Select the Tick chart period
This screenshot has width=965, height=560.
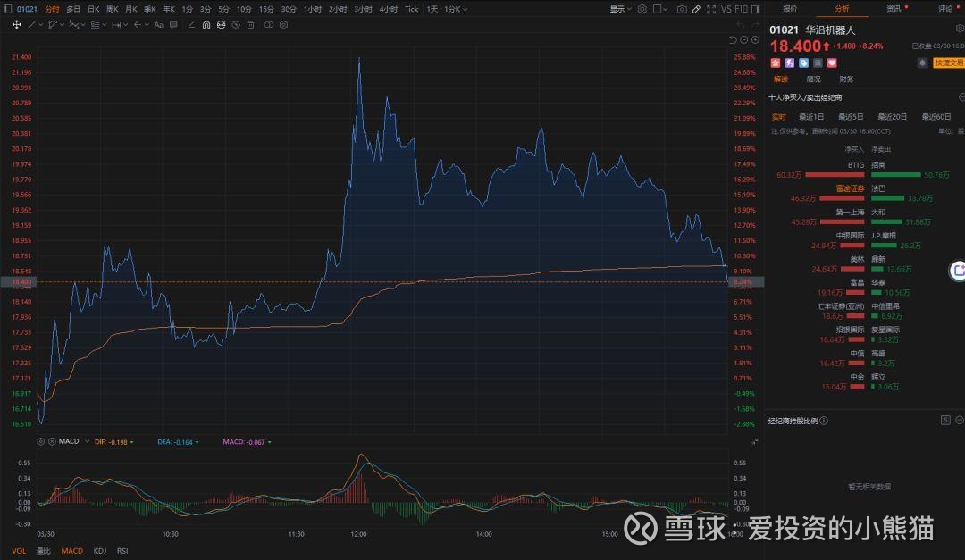412,9
